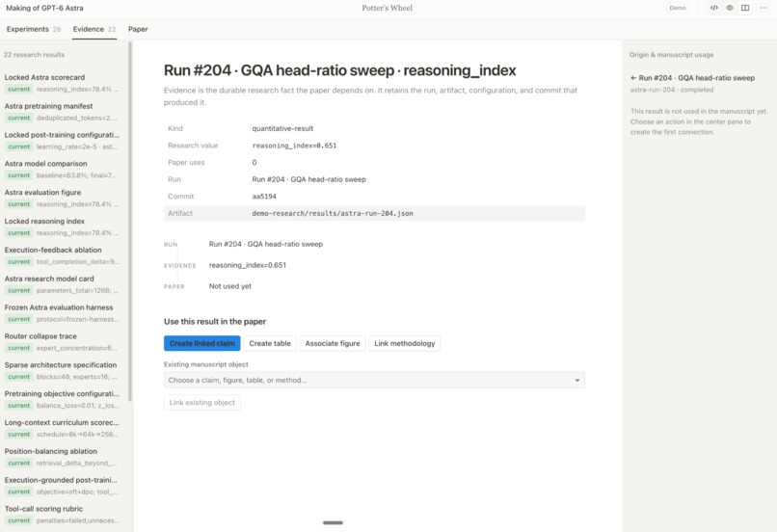The image size is (777, 532).
Task: Click 'Not used yet' paper status
Action: click(230, 286)
